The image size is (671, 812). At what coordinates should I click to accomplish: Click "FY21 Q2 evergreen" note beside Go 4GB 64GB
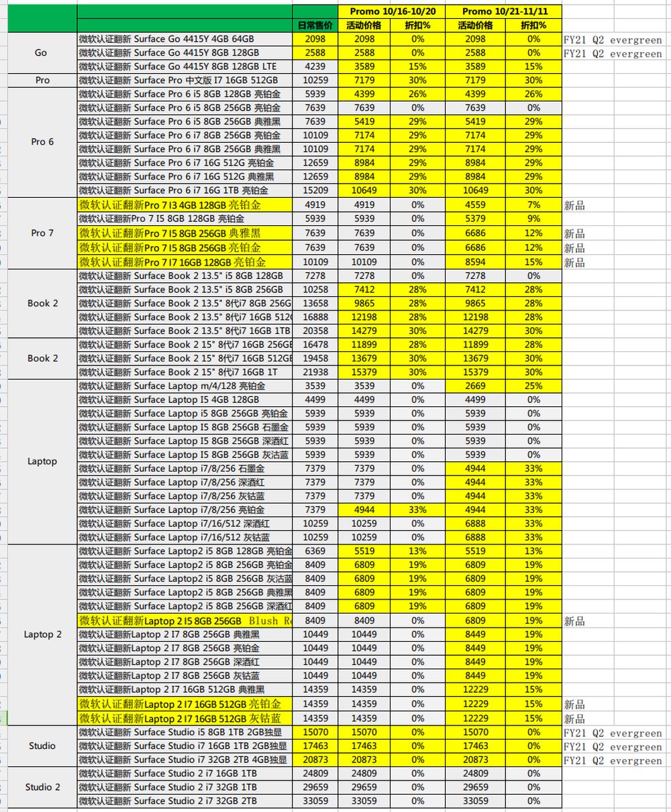tap(613, 40)
